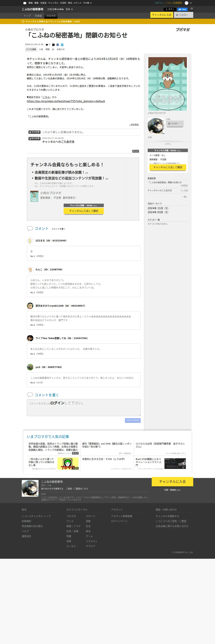Click はなまる's user avatar icon
The height and width of the screenshot is (644, 215).
30,241
